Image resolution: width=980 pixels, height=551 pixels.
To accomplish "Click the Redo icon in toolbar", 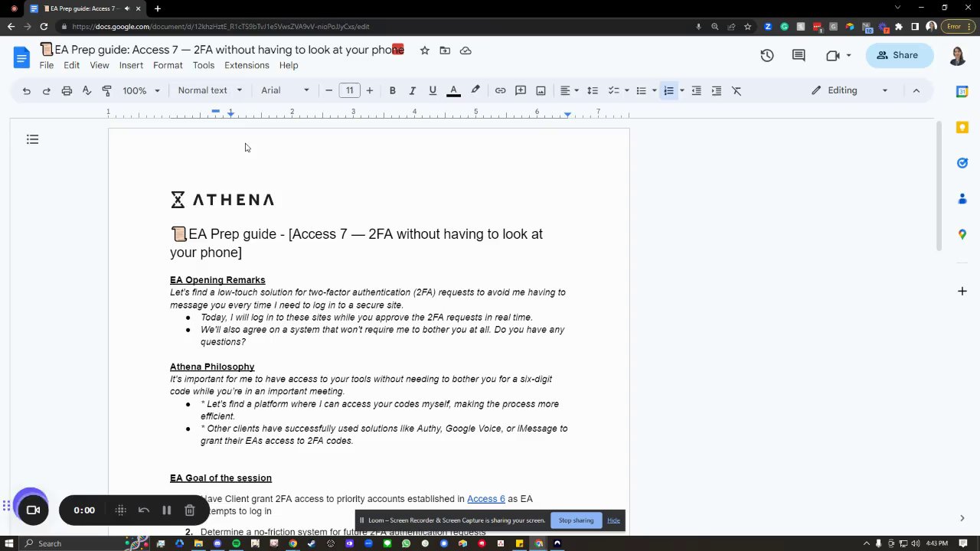I will pyautogui.click(x=46, y=90).
